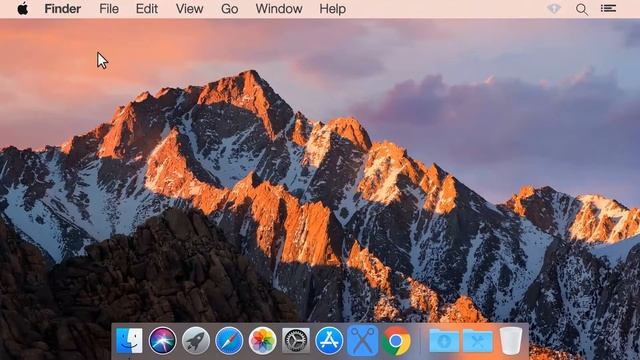Open the App Store in Dock
640x360 pixels.
coord(329,340)
